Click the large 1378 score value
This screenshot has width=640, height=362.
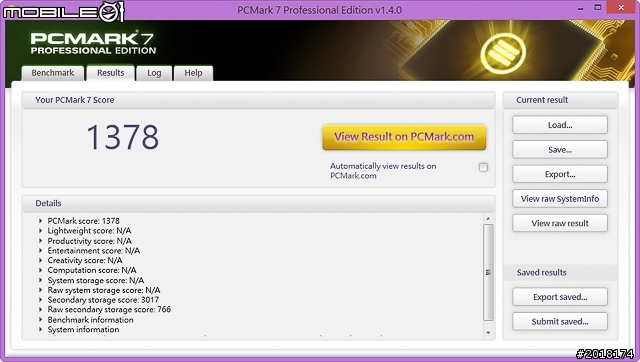tap(123, 137)
